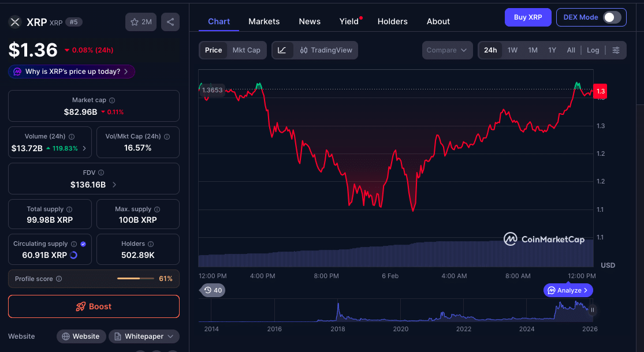
Task: Open the Yield tab
Action: [349, 21]
